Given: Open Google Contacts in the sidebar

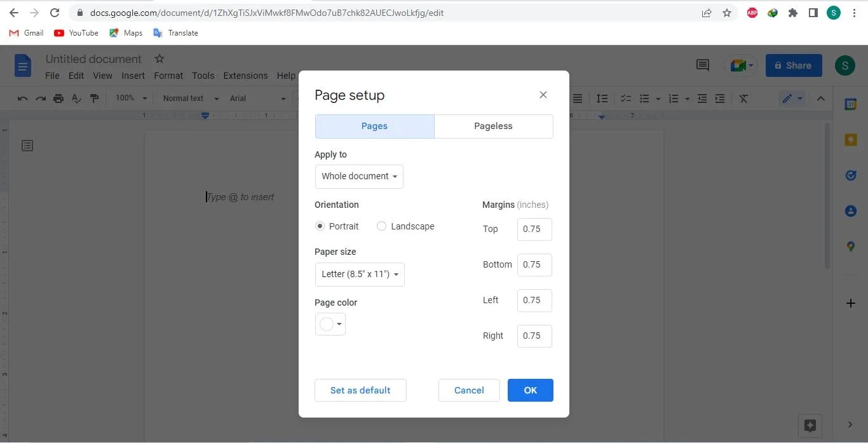Looking at the screenshot, I should point(851,211).
